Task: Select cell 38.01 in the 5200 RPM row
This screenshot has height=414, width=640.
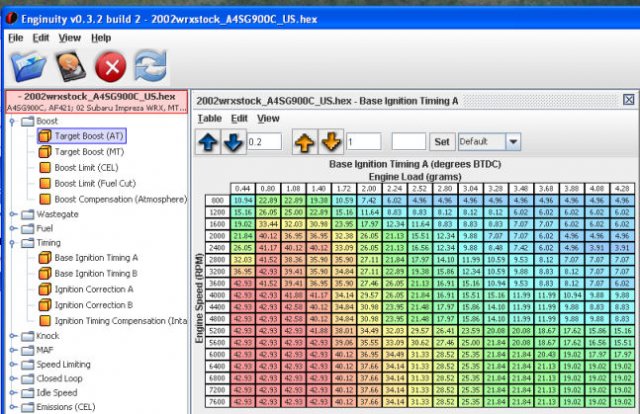Action: 344,331
